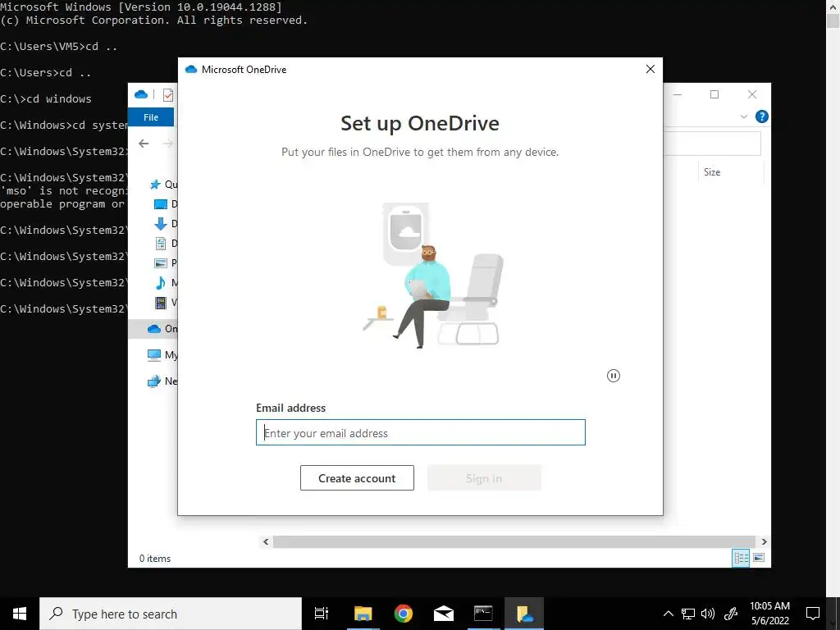Minimize the File Explorer window
Viewport: 840px width, 630px height.
click(678, 94)
